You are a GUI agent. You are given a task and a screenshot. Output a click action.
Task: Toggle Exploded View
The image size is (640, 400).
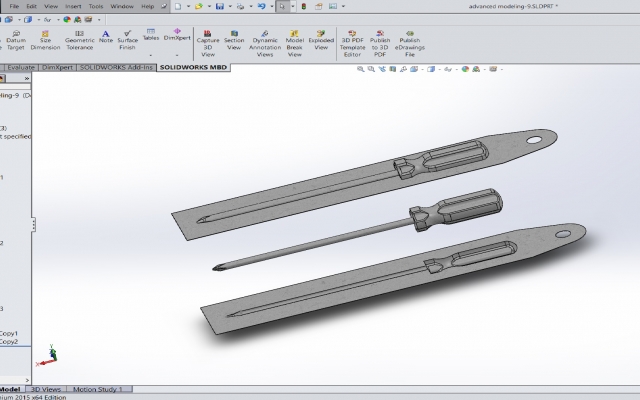pos(321,40)
